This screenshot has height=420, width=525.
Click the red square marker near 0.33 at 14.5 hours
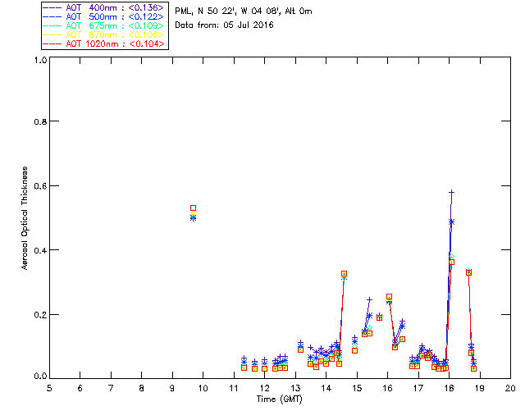tap(344, 274)
